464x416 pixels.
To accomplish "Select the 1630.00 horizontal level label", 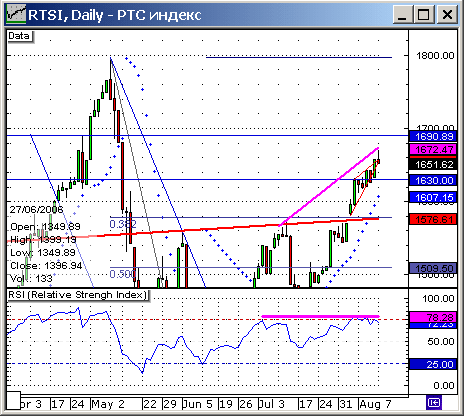I will (433, 180).
